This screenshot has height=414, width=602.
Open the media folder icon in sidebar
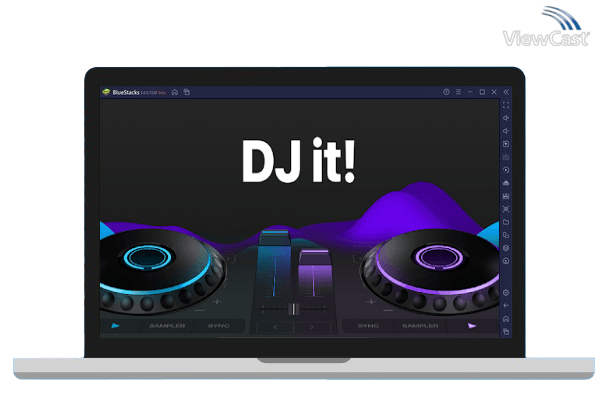[x=506, y=222]
